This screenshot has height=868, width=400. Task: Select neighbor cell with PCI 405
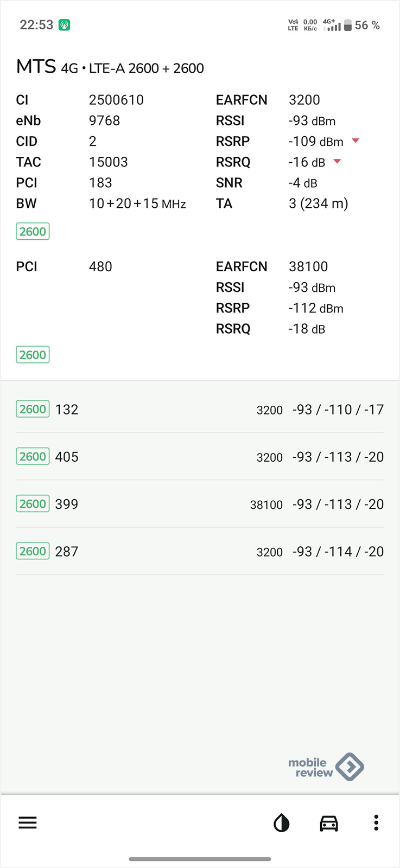point(200,457)
